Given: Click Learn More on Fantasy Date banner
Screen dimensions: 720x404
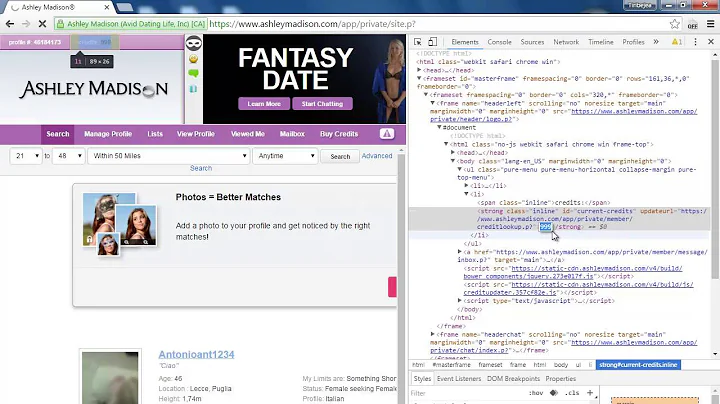Looking at the screenshot, I should 264,104.
